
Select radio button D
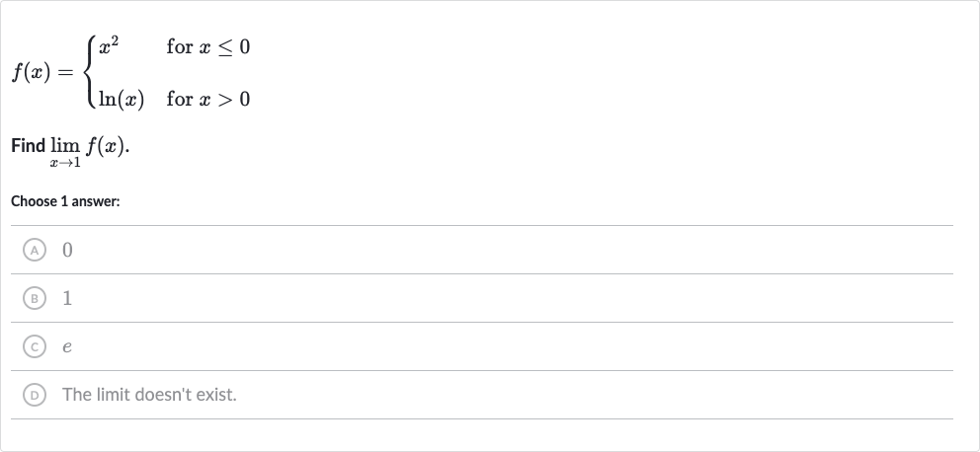(35, 395)
